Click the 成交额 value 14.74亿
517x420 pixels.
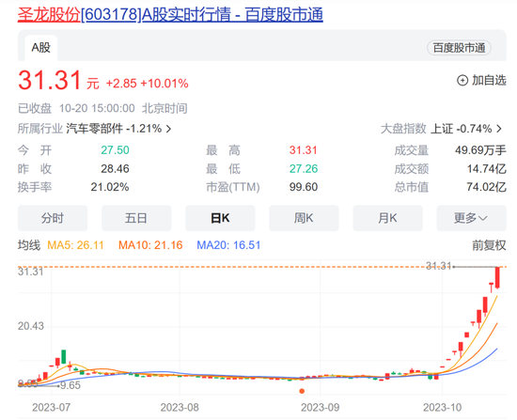pyautogui.click(x=486, y=169)
